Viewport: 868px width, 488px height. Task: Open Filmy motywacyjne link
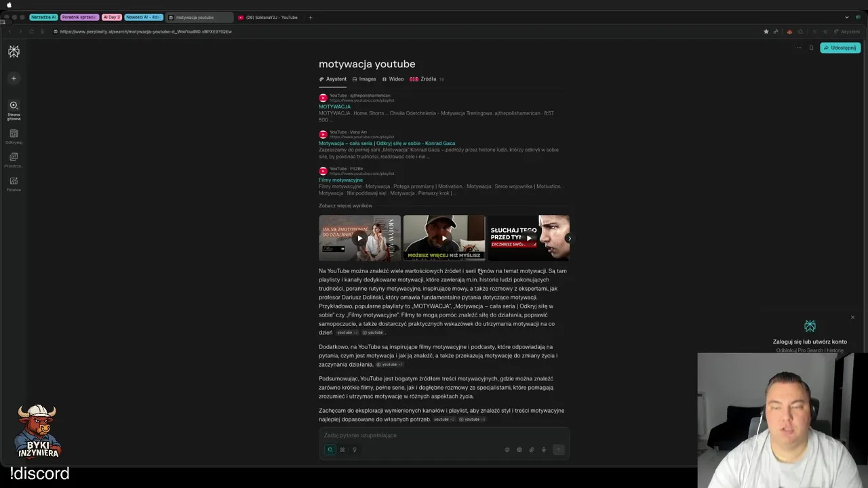click(x=340, y=180)
